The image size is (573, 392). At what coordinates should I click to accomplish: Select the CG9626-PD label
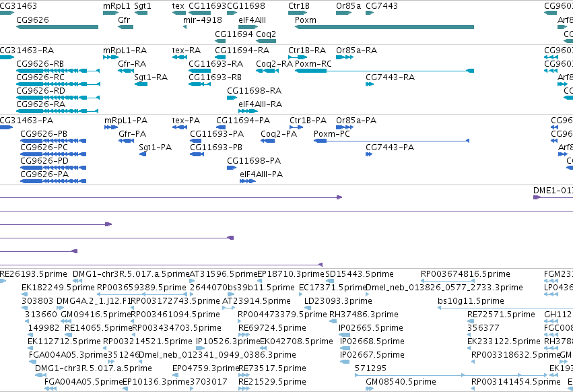(x=44, y=161)
